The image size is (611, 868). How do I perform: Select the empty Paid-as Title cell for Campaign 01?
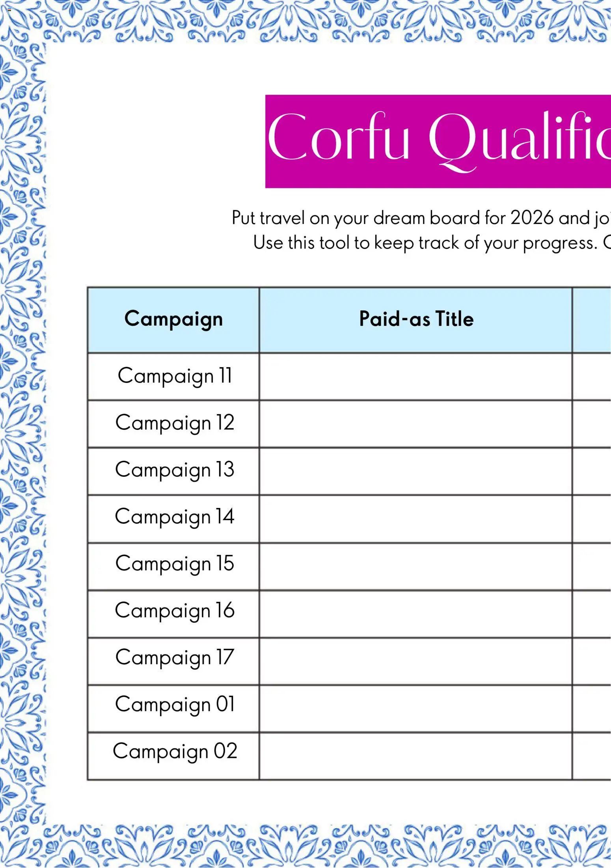coord(416,708)
